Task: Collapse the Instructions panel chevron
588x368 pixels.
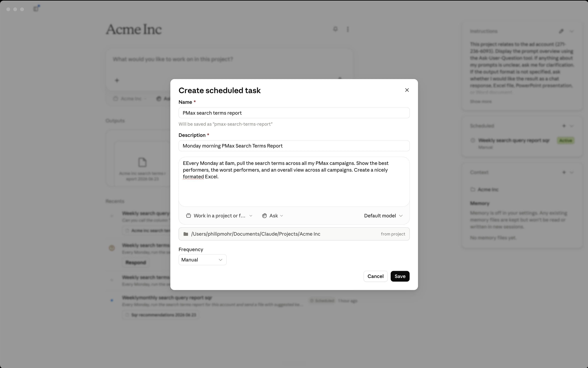Action: tap(572, 31)
